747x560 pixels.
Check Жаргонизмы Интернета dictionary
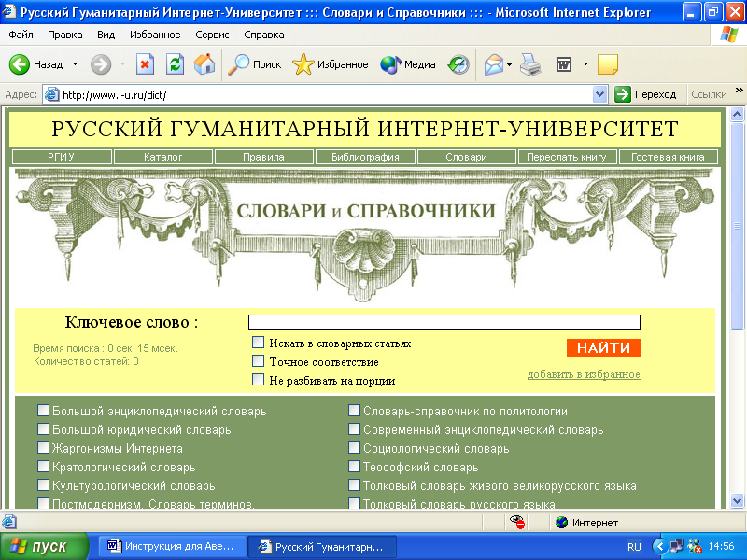43,448
